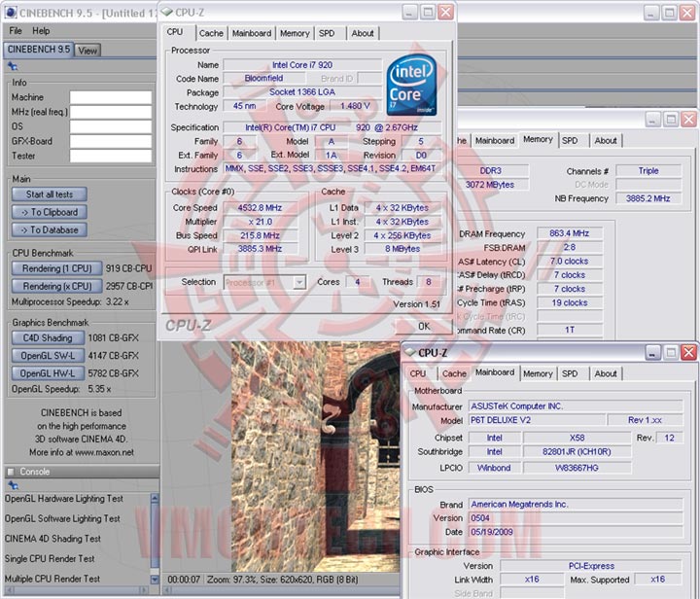
Task: Click the Start all tests button
Action: (x=50, y=194)
